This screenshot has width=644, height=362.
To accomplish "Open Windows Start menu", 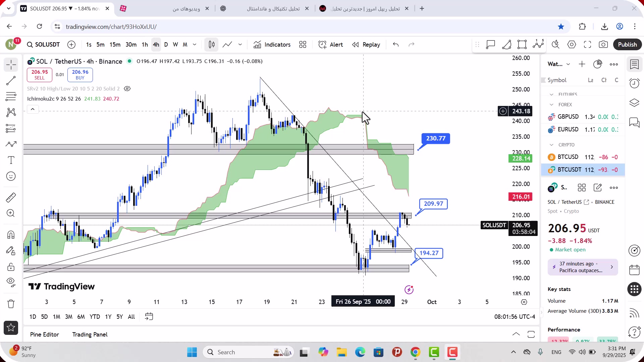I will [x=192, y=352].
